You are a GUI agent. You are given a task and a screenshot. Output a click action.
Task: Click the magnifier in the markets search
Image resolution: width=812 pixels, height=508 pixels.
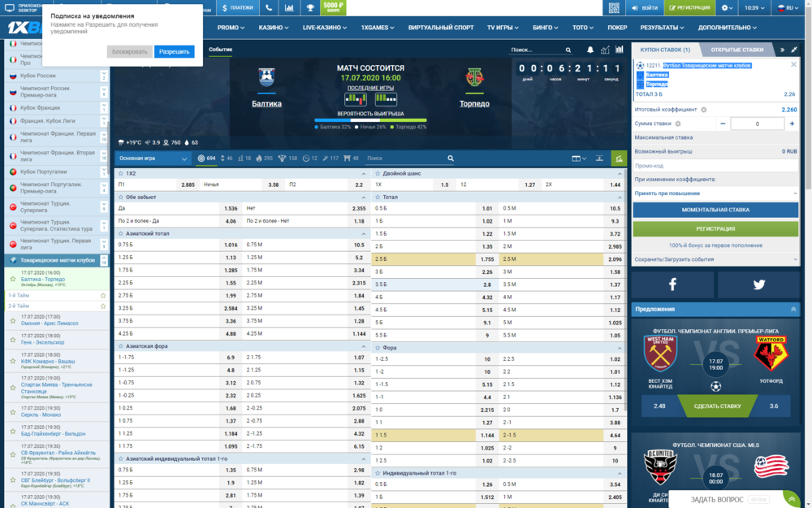coord(451,158)
